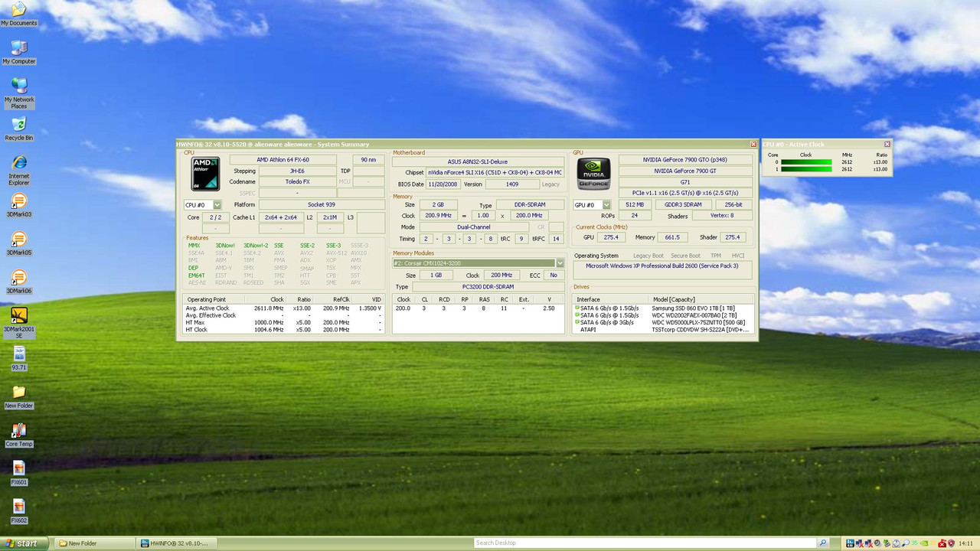Click the red security shield tray icon
This screenshot has width=980, height=551.
952,543
